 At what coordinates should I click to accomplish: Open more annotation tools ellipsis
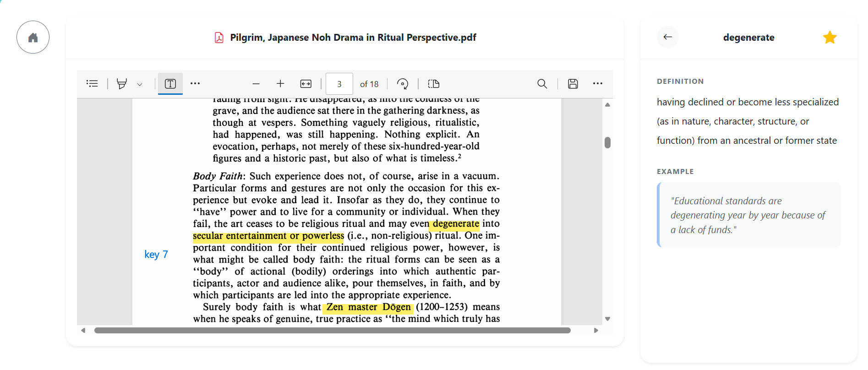point(195,83)
